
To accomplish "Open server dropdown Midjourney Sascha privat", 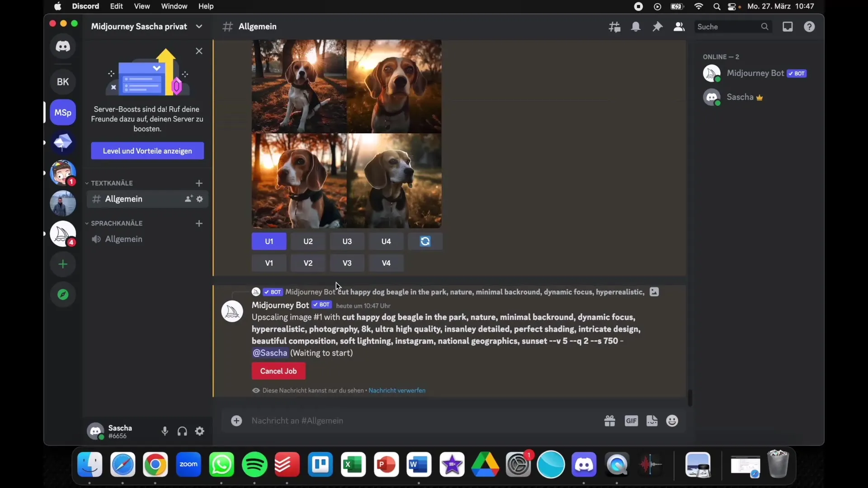I will click(x=147, y=27).
